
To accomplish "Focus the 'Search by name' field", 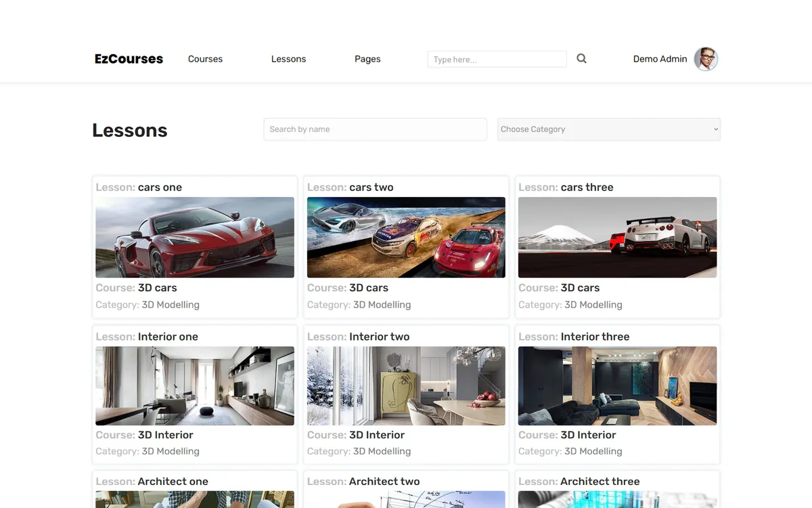I will click(375, 129).
